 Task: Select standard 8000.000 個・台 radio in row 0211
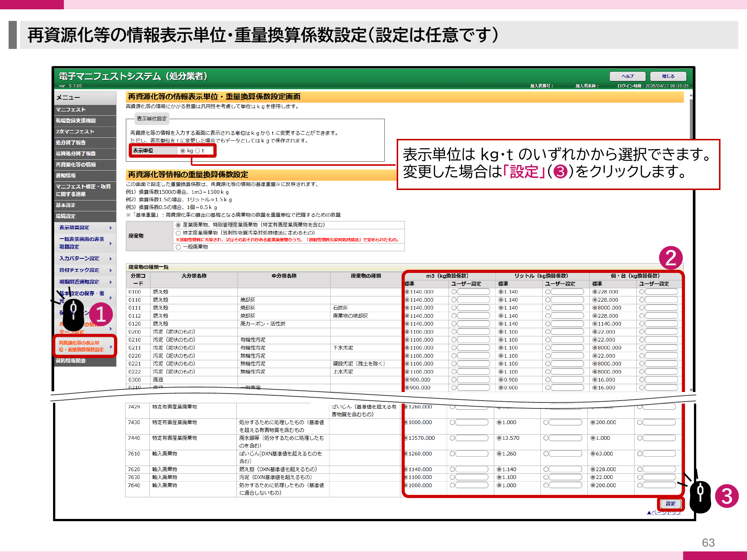coord(595,348)
